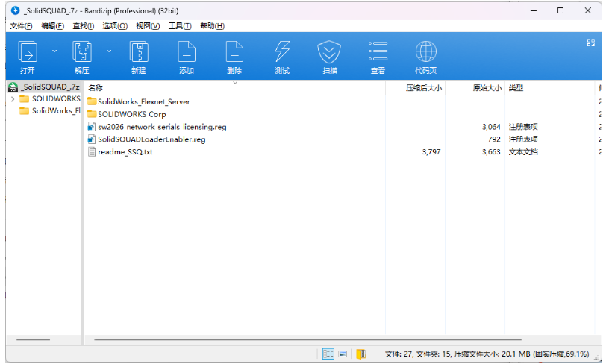Click the SolidSQUADLoaderEnabler.reg file icon

pos(92,139)
